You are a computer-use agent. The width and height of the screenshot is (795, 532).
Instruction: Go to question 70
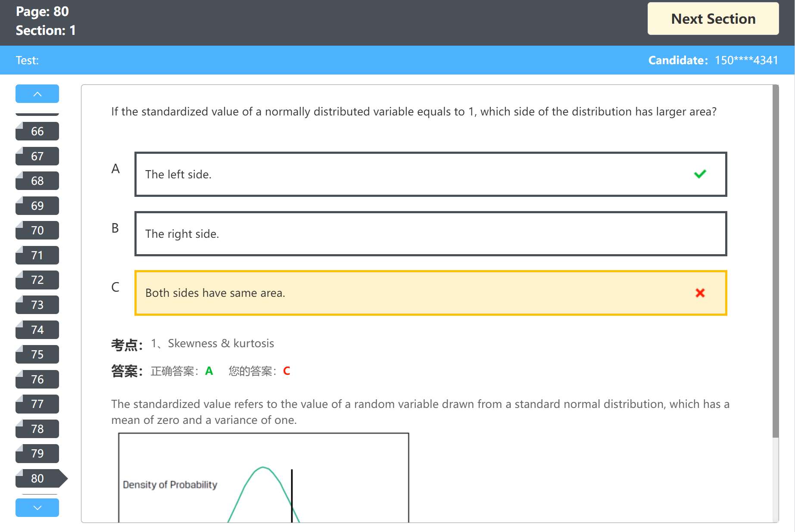click(37, 230)
